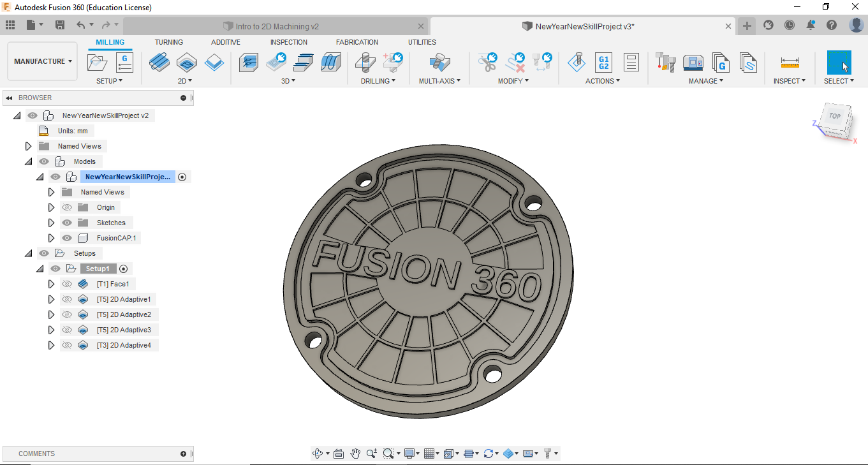Click the Post Process G1 G2 icon

[x=603, y=63]
